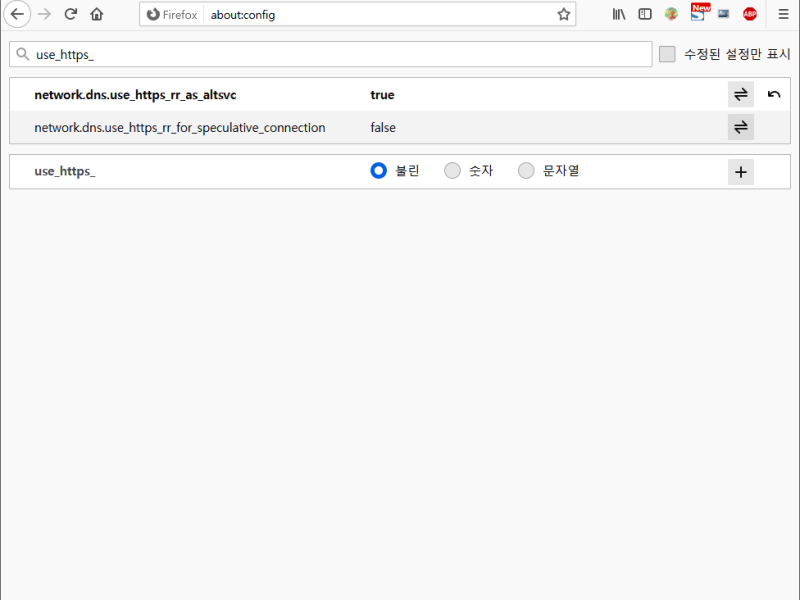This screenshot has height=600, width=800.
Task: Open the extension icon with New badge
Action: [698, 13]
